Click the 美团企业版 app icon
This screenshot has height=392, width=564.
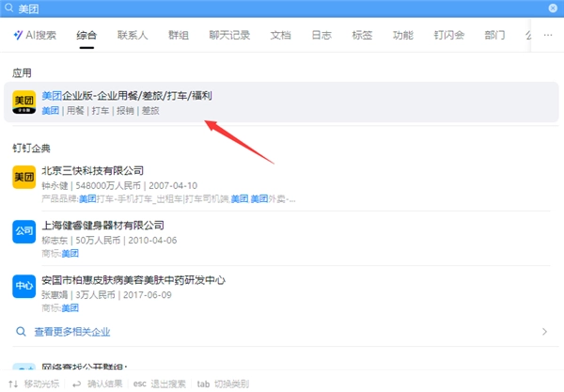point(23,102)
